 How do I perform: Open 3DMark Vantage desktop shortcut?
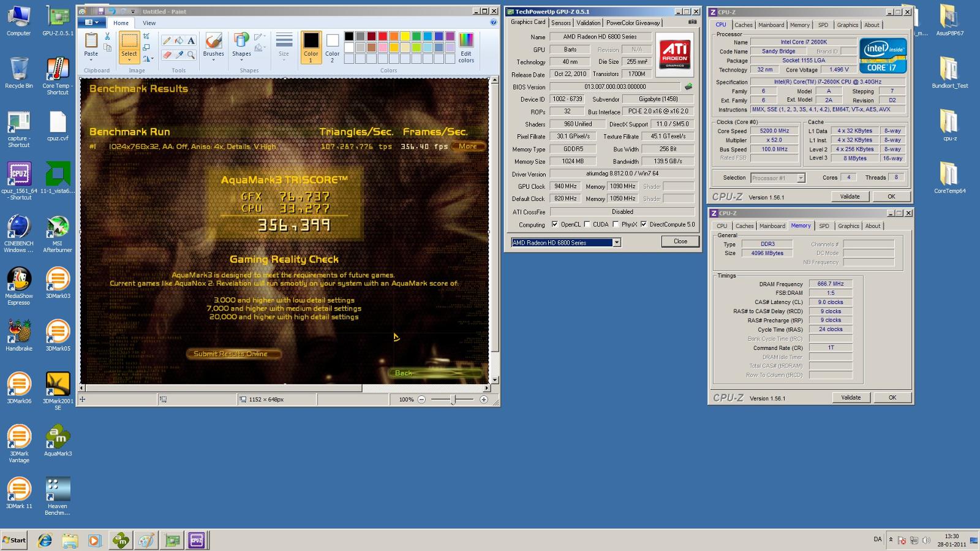click(19, 444)
